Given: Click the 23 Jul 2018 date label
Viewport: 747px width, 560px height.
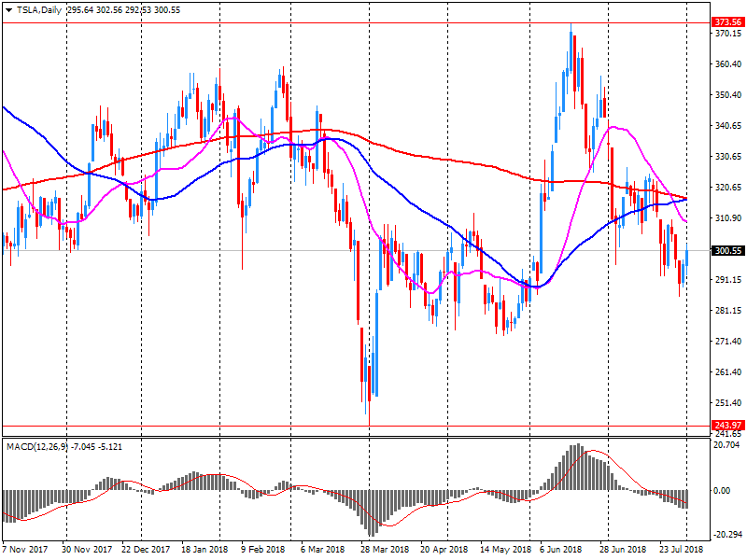Looking at the screenshot, I should [x=680, y=550].
